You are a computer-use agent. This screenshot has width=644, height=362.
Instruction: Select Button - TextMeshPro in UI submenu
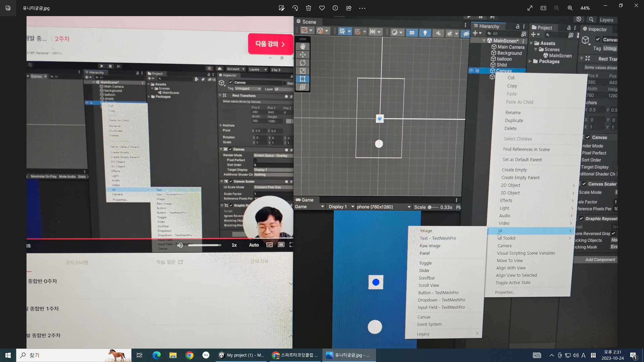(x=438, y=293)
